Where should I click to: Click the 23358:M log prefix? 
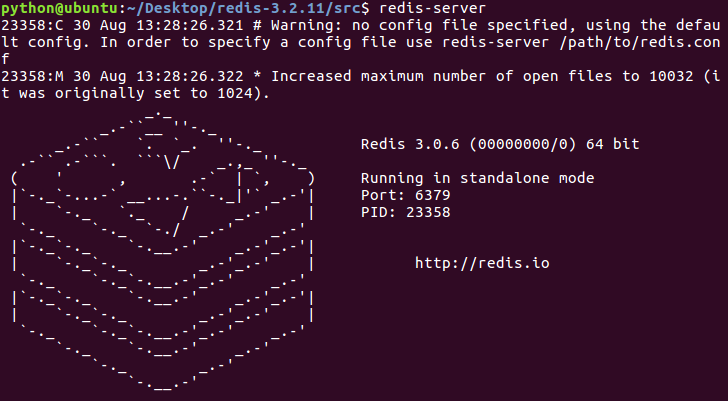point(32,77)
